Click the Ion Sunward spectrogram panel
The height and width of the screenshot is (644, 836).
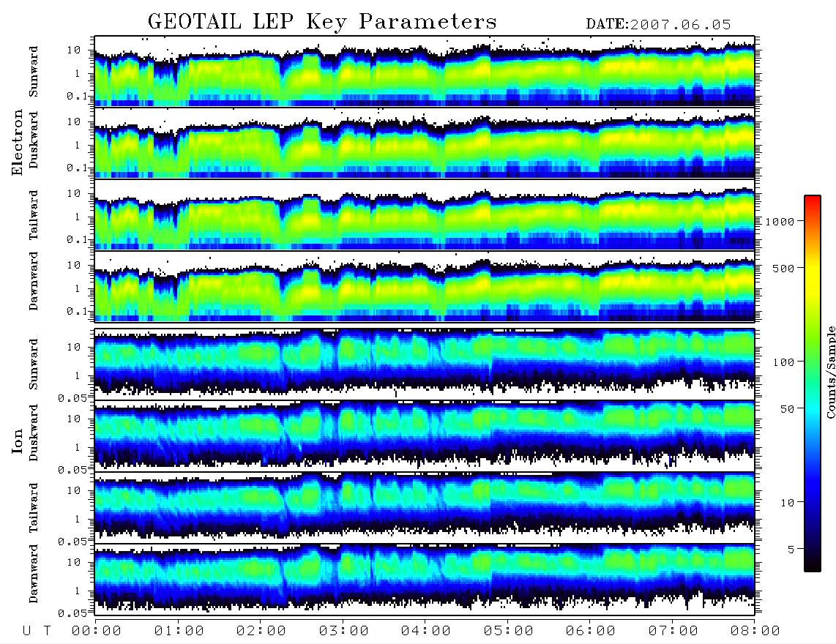click(x=425, y=364)
